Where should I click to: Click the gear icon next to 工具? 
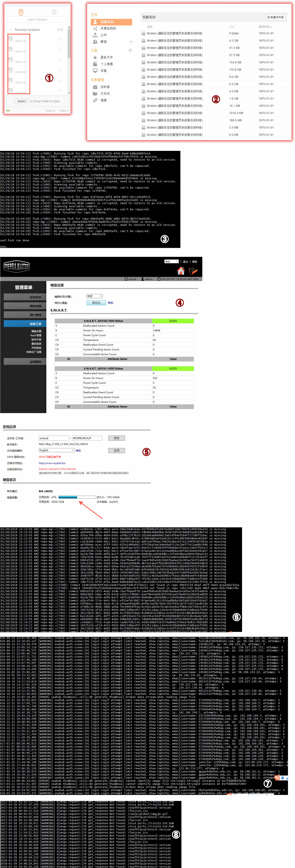[130, 50]
